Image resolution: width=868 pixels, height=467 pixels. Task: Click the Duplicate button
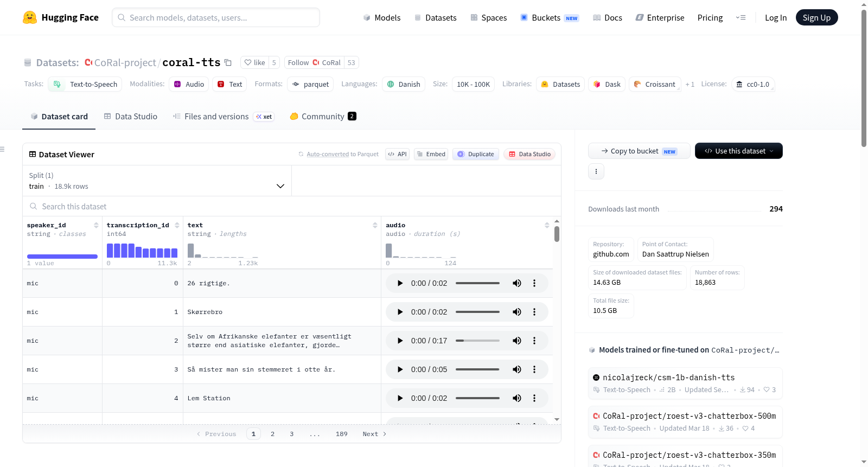click(476, 154)
